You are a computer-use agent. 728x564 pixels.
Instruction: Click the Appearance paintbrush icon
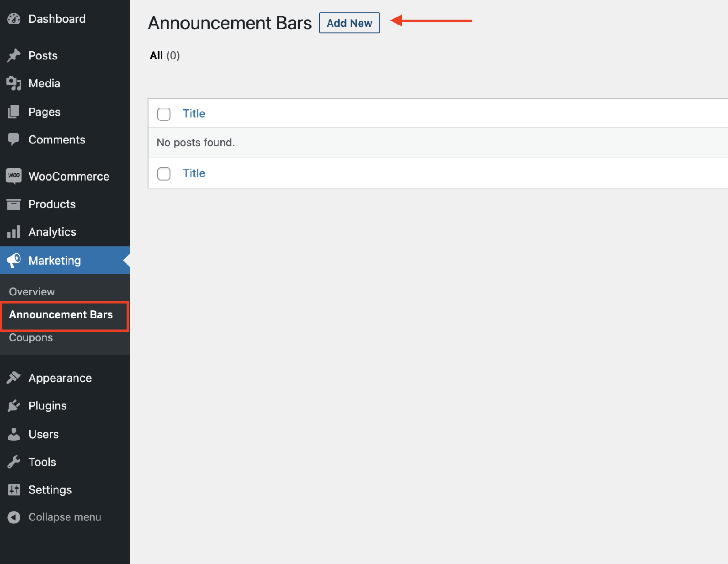point(14,378)
